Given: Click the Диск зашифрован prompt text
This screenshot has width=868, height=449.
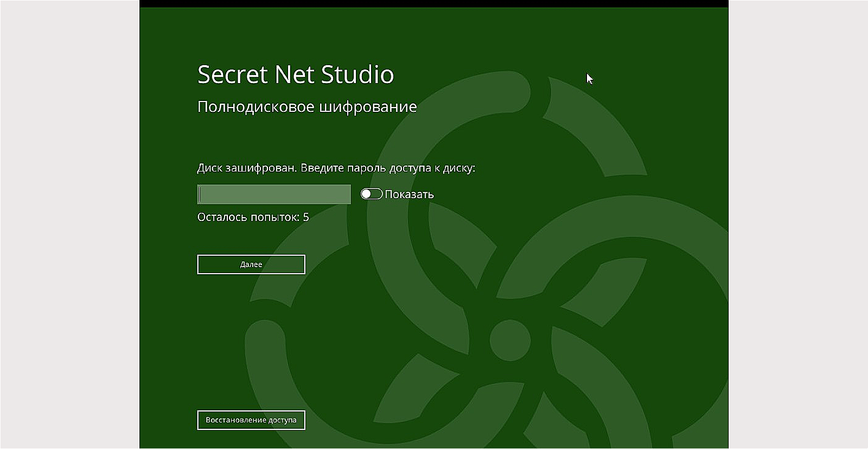Looking at the screenshot, I should coord(336,168).
